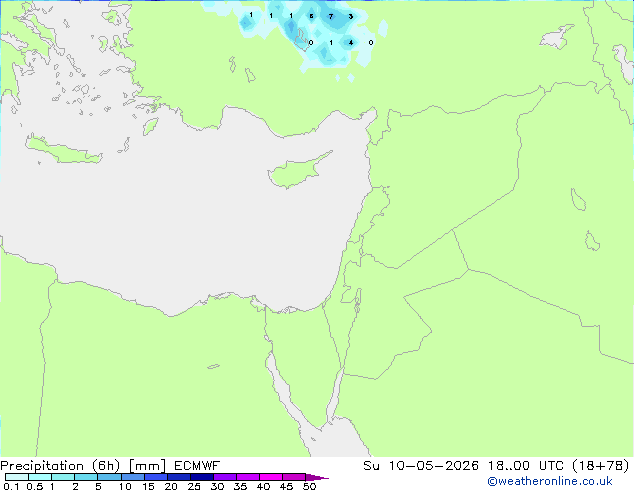Click the '18..00 UTC' time text
The image size is (634, 490).
[x=526, y=466]
